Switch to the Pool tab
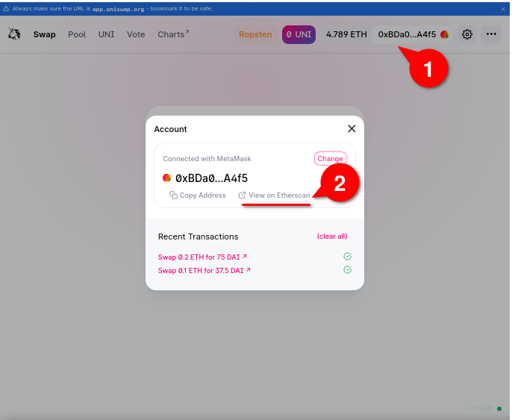515x420 pixels. coord(77,34)
